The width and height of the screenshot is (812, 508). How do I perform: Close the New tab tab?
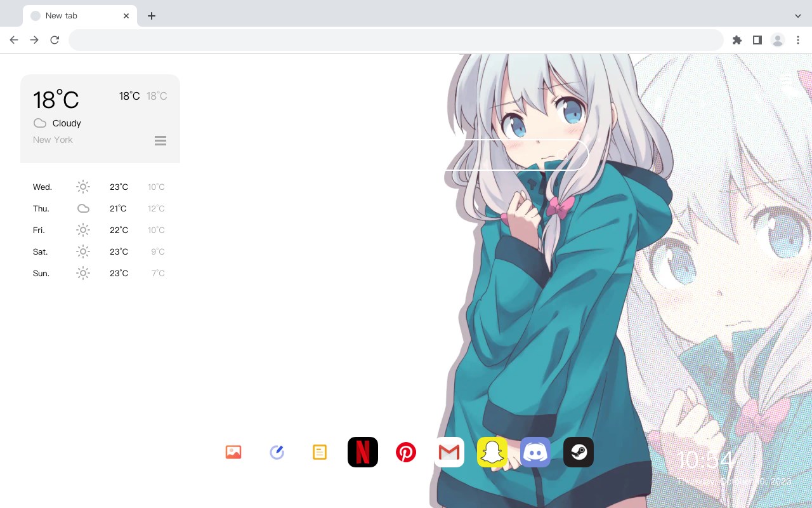pos(126,16)
